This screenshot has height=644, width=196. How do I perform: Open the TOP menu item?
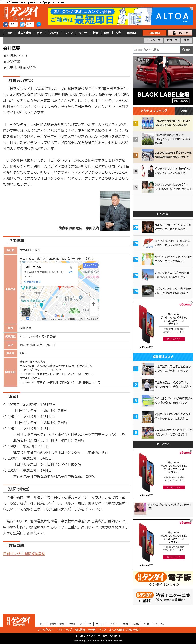tap(9, 33)
